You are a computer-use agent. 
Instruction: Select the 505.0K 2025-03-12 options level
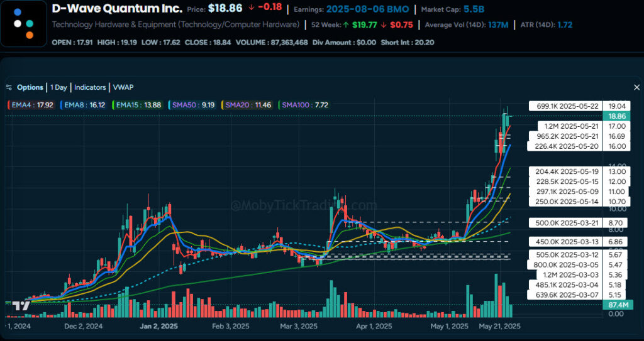(x=565, y=255)
